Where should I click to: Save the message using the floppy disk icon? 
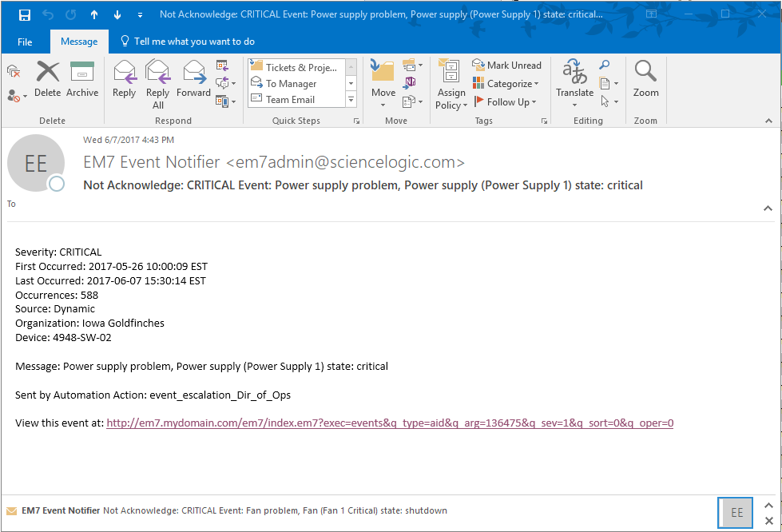coord(25,15)
